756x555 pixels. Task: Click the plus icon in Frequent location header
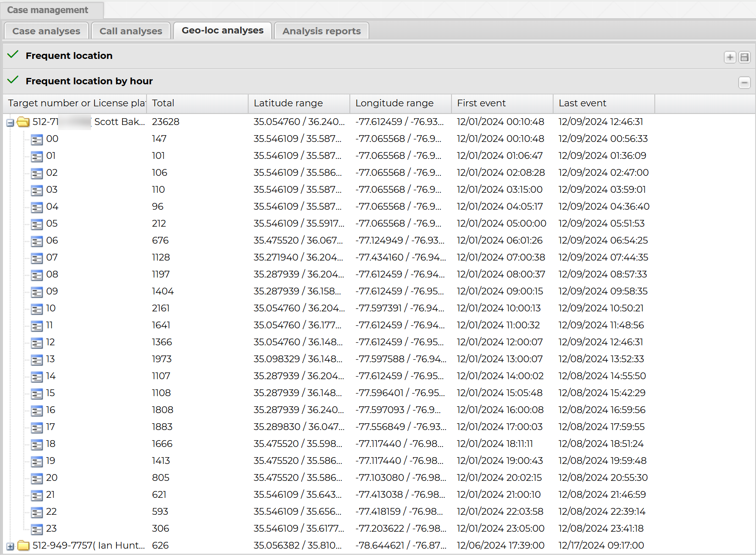[x=730, y=57]
